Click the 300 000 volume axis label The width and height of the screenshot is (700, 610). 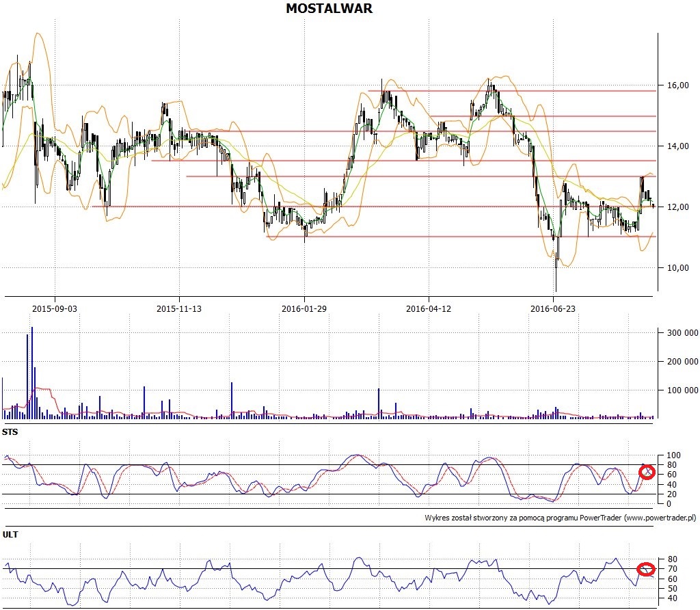683,332
